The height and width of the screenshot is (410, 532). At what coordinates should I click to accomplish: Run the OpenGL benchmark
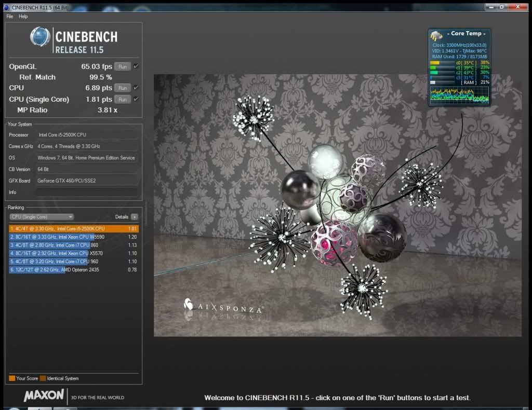[122, 66]
